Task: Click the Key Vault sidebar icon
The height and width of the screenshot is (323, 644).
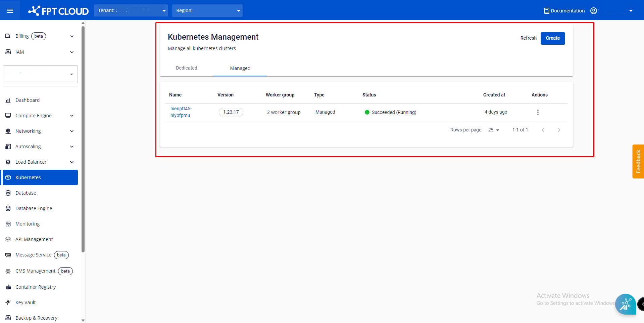Action: pos(8,302)
